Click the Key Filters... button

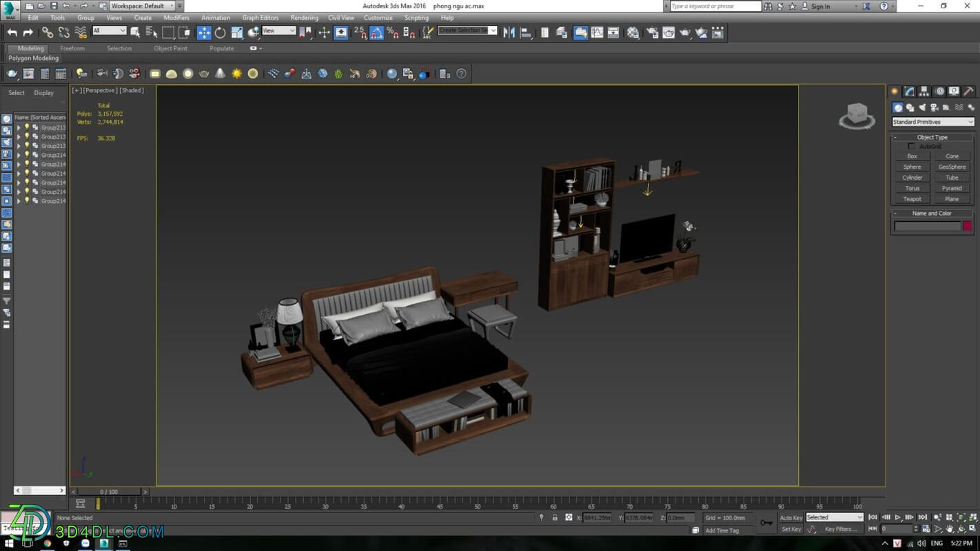[x=840, y=529]
